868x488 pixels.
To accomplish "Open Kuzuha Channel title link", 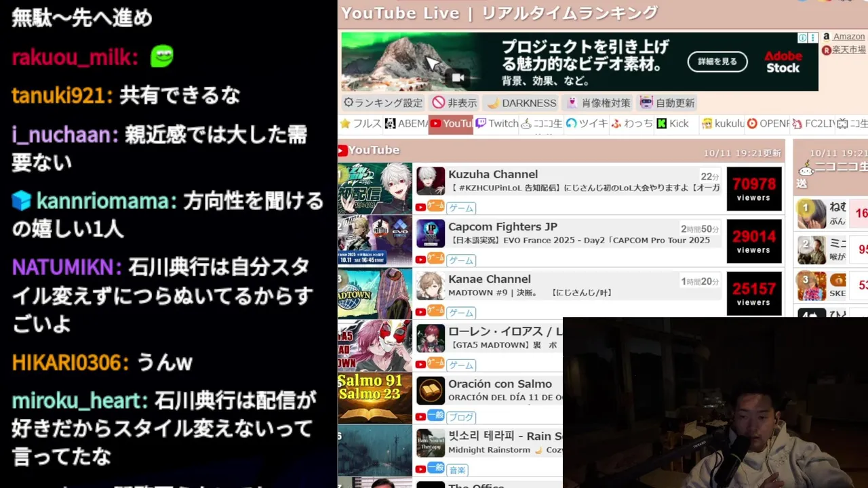I will pos(493,174).
